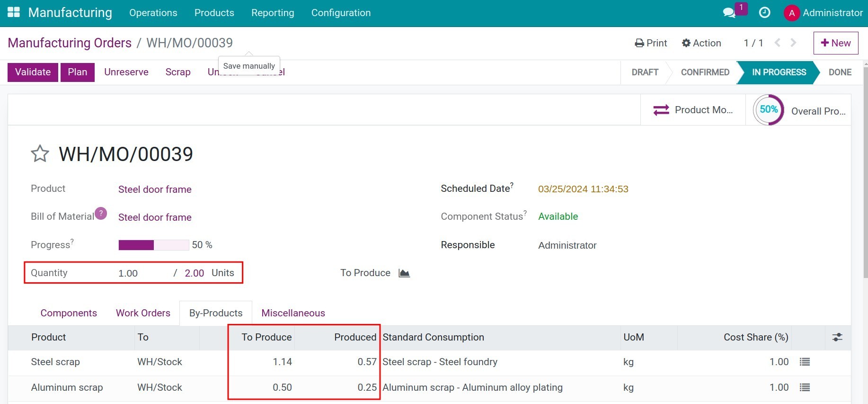This screenshot has height=404, width=868.
Task: Click the Administrator avatar icon
Action: [x=791, y=13]
